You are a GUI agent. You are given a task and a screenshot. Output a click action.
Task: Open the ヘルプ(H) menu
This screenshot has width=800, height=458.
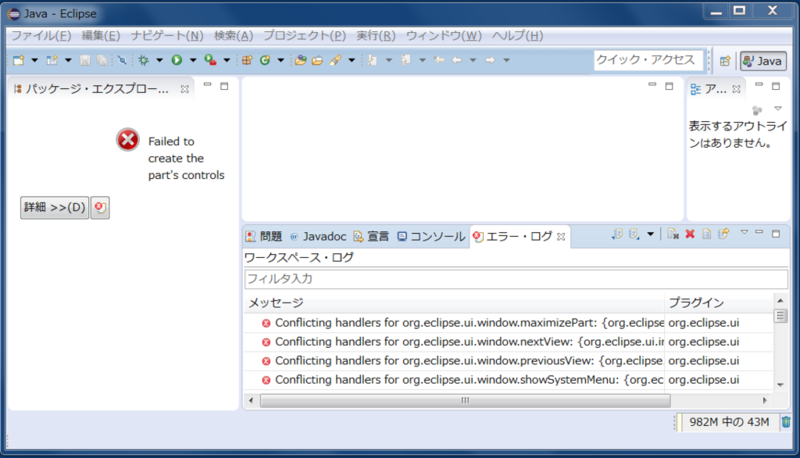(517, 36)
